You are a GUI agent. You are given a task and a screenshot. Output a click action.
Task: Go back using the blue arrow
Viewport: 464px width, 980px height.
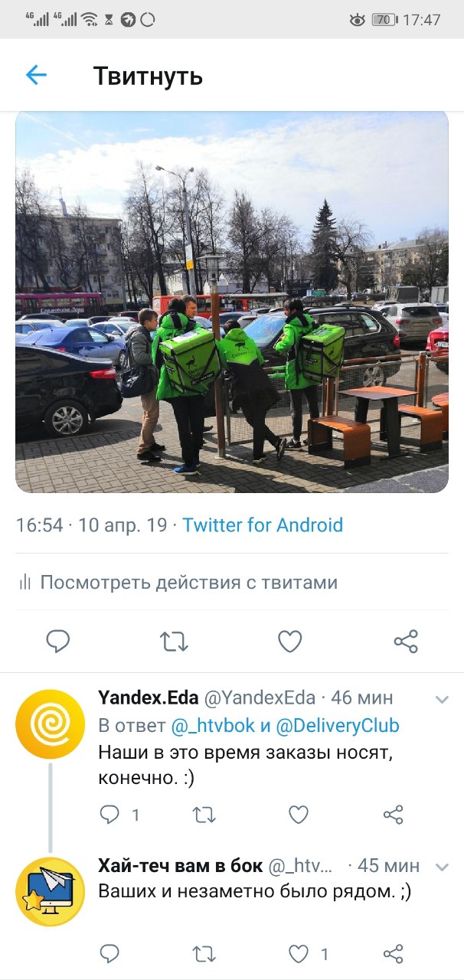36,75
